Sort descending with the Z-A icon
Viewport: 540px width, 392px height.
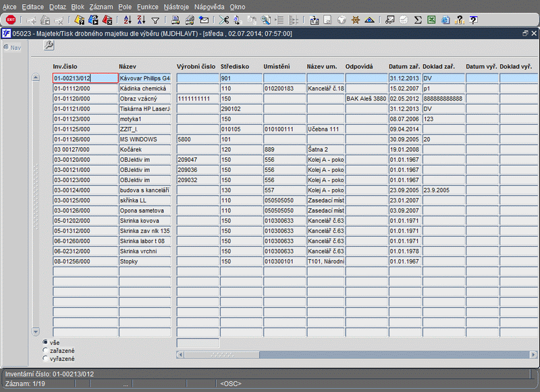tap(141, 20)
